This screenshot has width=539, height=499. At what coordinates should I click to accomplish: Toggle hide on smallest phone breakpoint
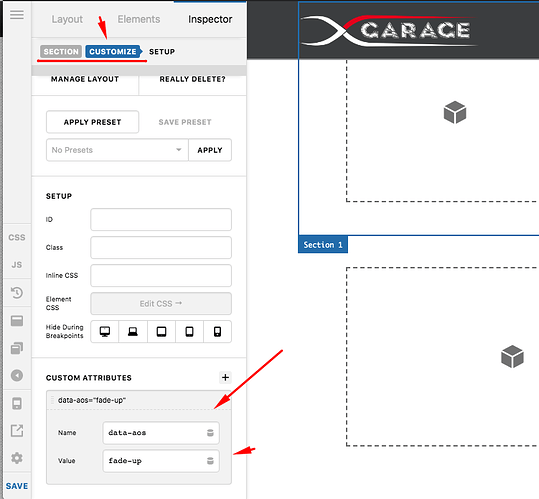218,332
